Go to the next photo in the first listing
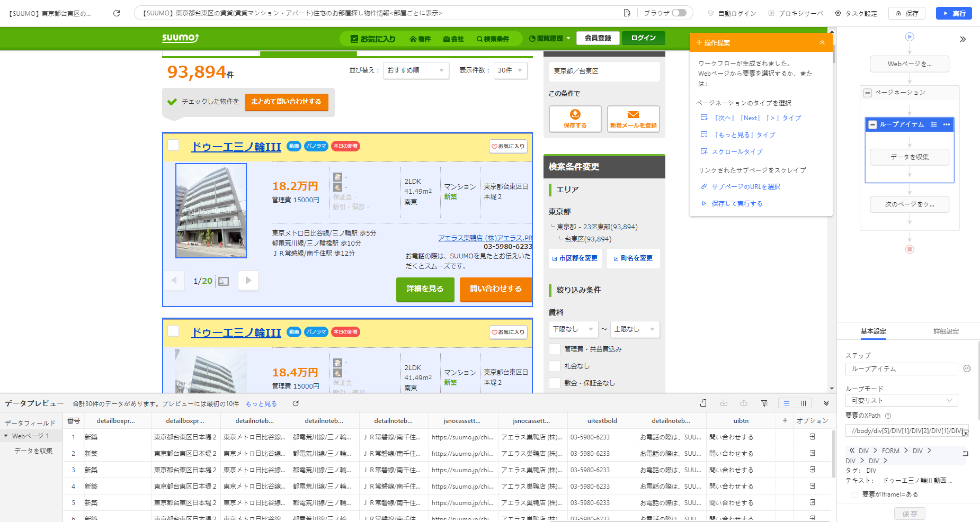Image resolution: width=980 pixels, height=522 pixels. 248,281
